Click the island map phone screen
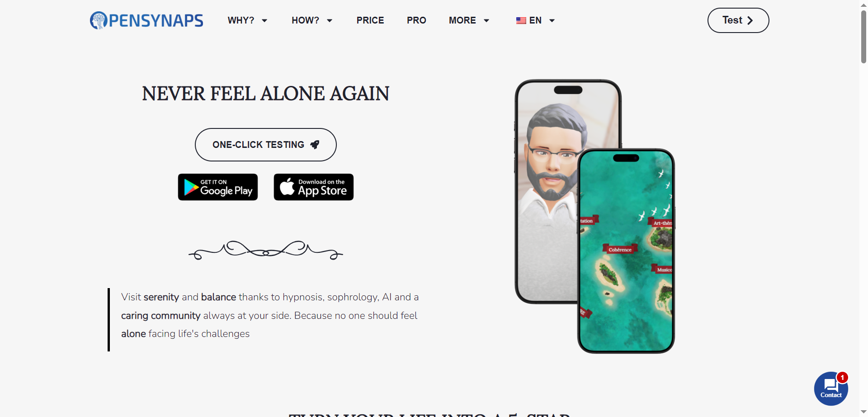The height and width of the screenshot is (417, 868). [626, 251]
